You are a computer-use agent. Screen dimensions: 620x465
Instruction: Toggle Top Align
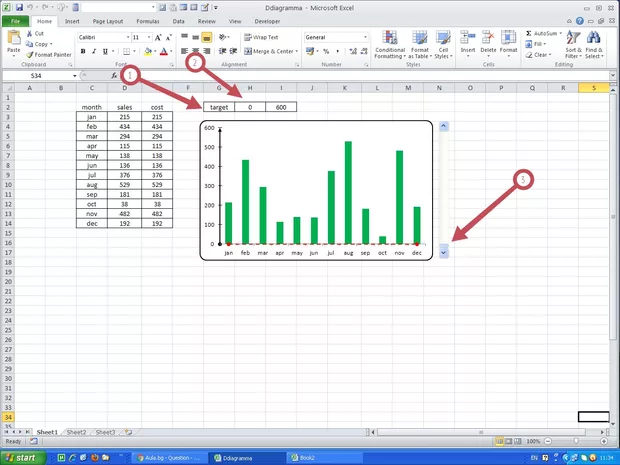185,37
